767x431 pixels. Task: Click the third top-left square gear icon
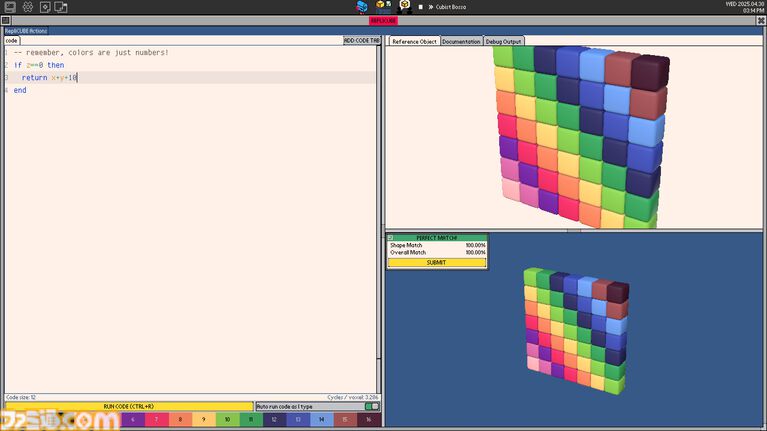tap(45, 7)
